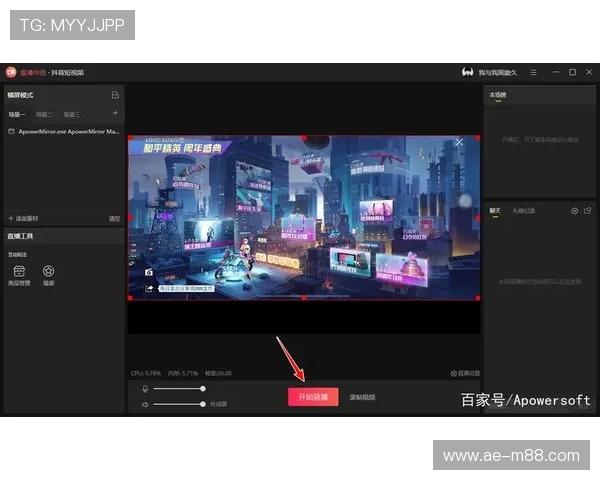Click 录制视频 to record video
This screenshot has width=600, height=480.
[x=362, y=397]
